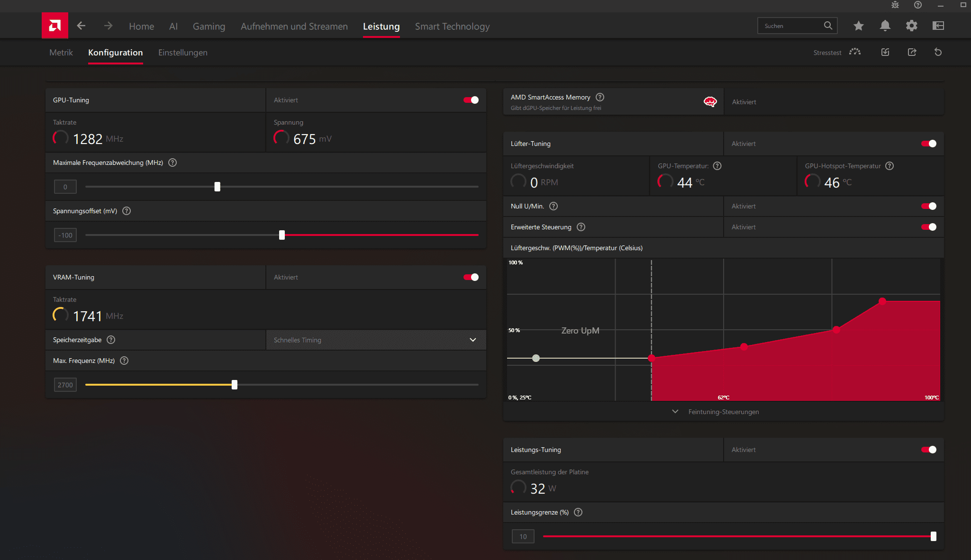Click help icon next to Spannungsoffset
The height and width of the screenshot is (560, 971).
(127, 211)
